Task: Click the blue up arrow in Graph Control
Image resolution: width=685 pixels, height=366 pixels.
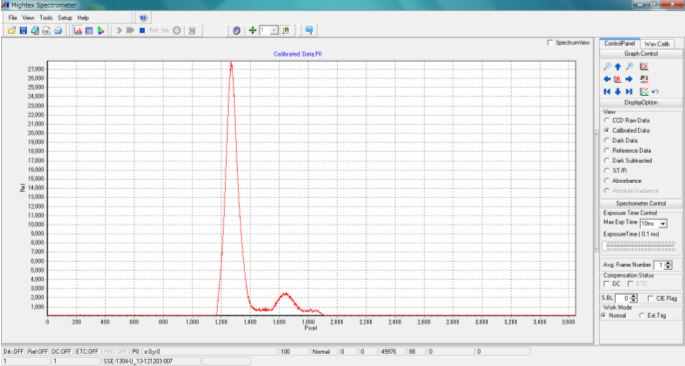Action: (618, 67)
